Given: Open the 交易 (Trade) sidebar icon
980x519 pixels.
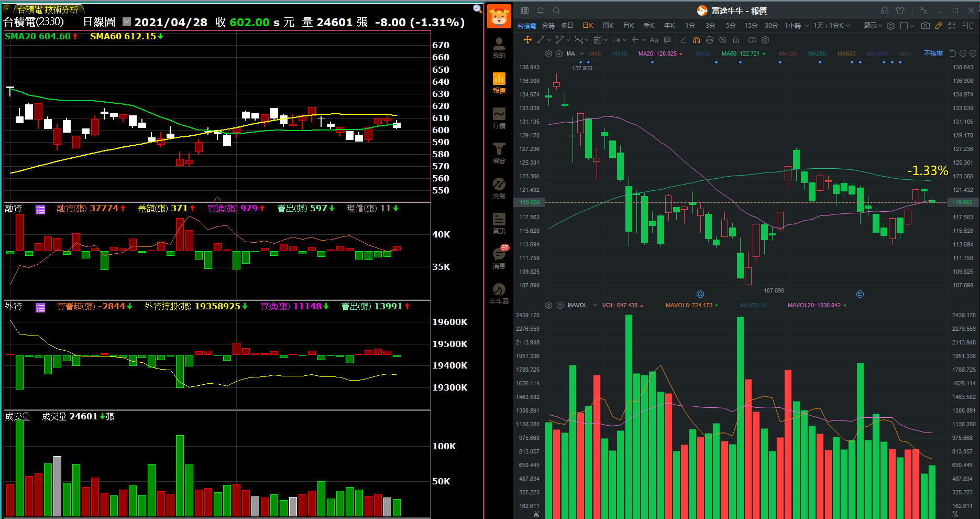Looking at the screenshot, I should (499, 188).
